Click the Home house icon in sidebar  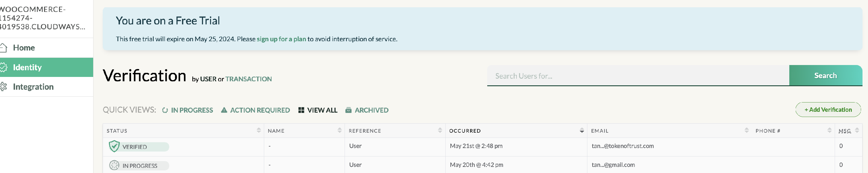3,48
